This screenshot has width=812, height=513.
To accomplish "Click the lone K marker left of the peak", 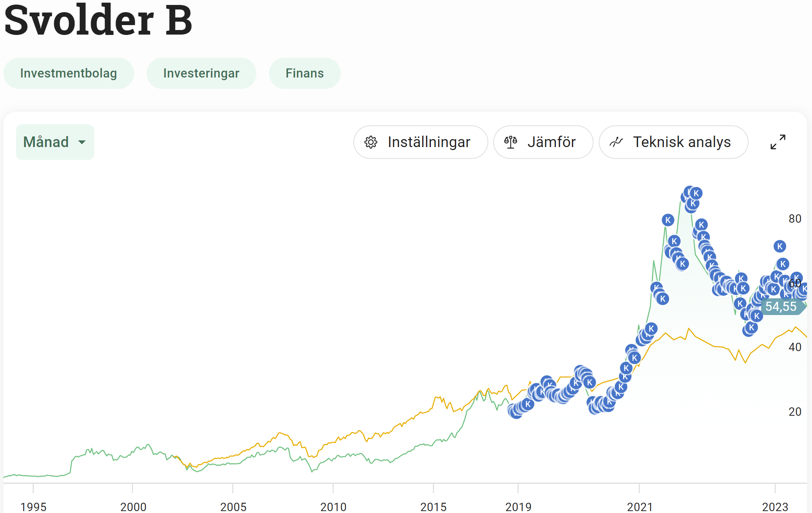I will click(x=668, y=220).
